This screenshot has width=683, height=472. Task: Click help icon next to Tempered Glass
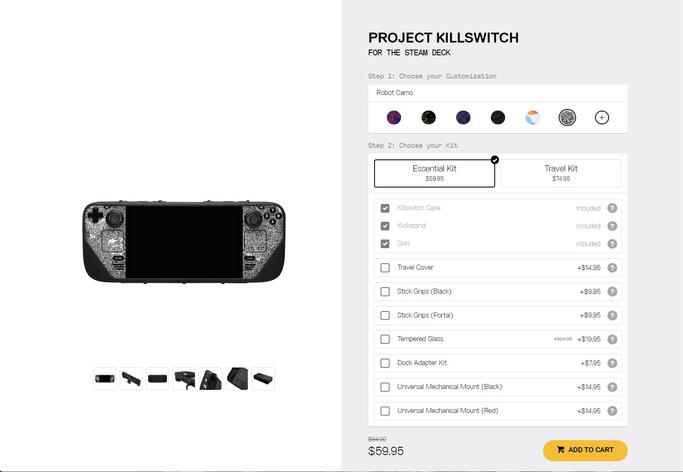(612, 339)
